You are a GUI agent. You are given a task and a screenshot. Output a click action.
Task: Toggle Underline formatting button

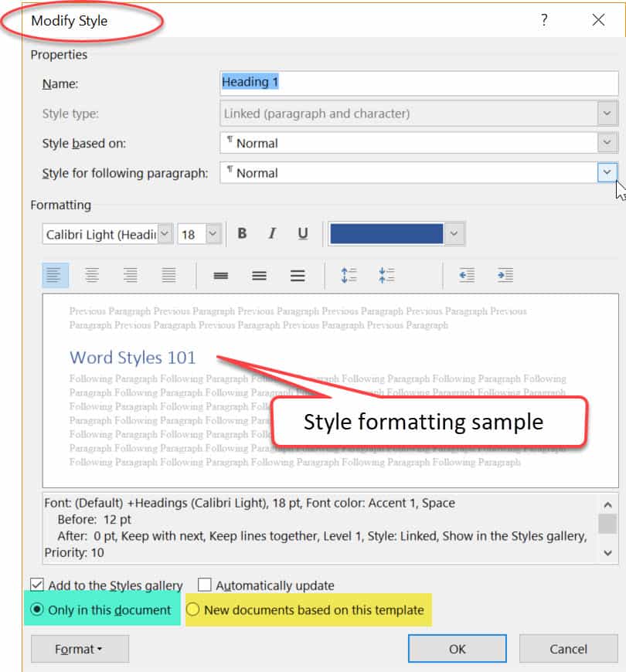(303, 233)
